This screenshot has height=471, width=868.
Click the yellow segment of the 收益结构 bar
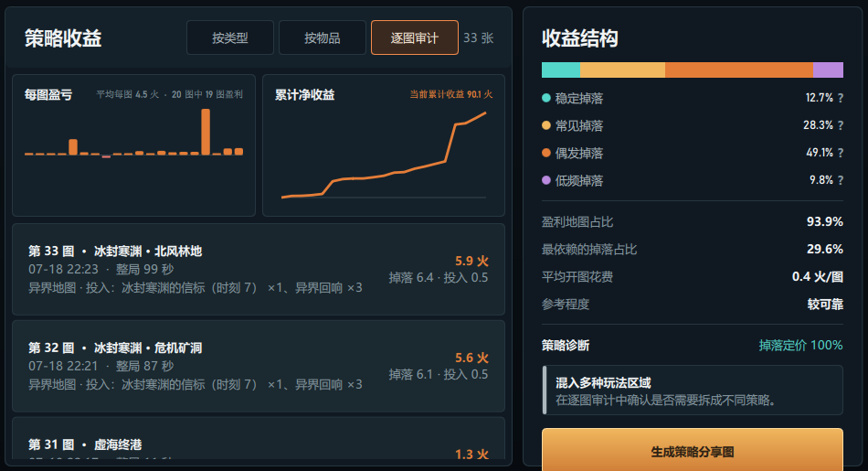pyautogui.click(x=623, y=70)
